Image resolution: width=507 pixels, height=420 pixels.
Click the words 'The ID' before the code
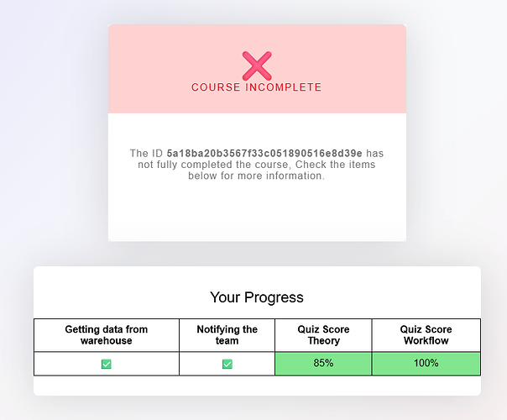pyautogui.click(x=146, y=153)
